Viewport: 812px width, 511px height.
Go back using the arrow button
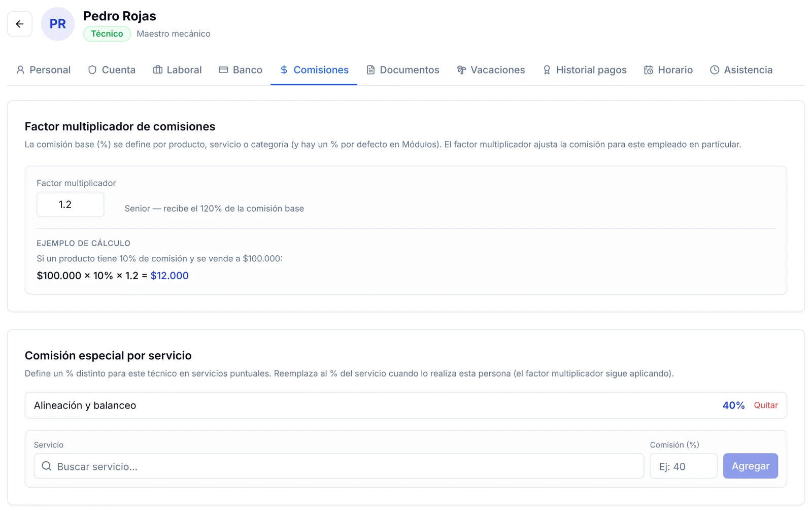[x=20, y=24]
